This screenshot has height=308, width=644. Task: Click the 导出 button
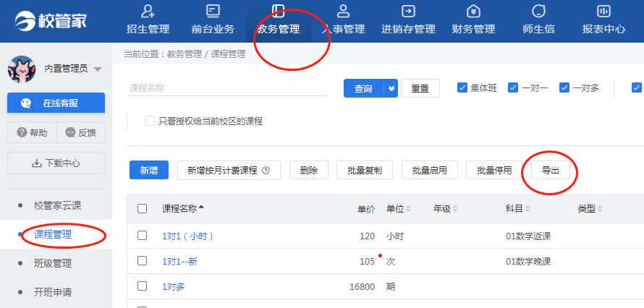pos(551,170)
